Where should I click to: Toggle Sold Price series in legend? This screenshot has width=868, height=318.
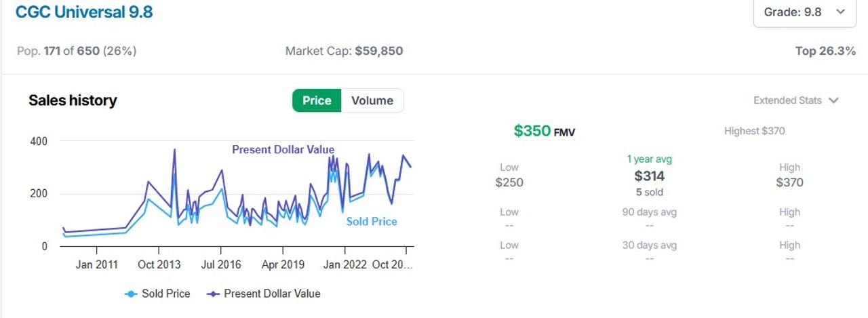[157, 294]
